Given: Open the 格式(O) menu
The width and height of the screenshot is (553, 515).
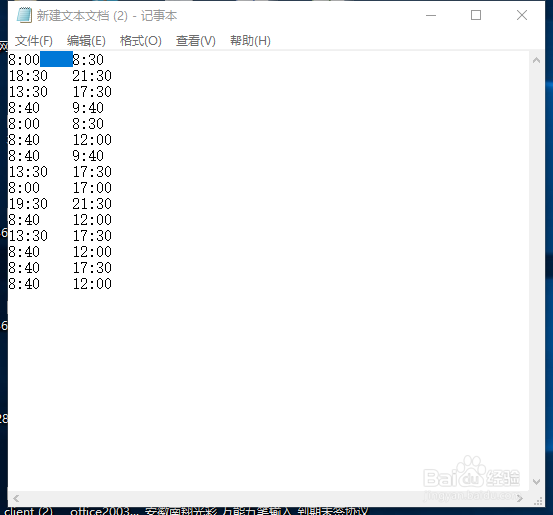Looking at the screenshot, I should pyautogui.click(x=141, y=41).
